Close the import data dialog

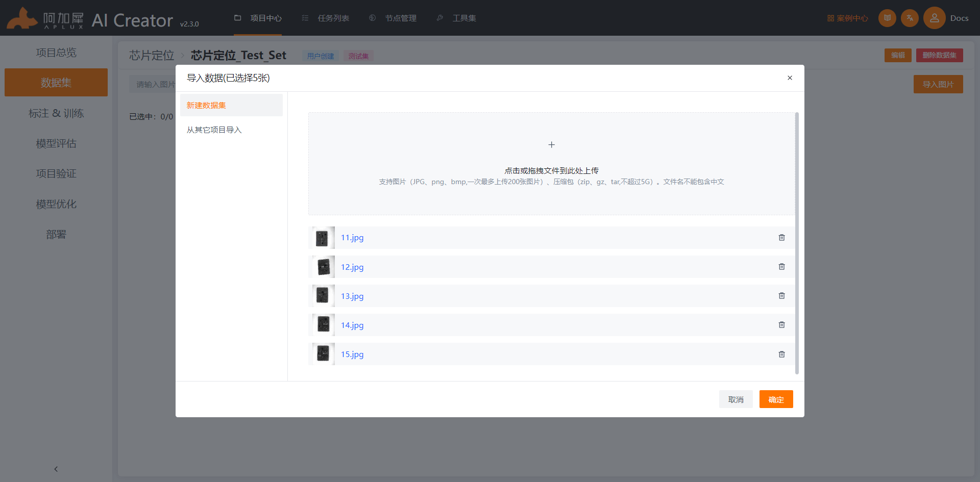click(x=790, y=78)
